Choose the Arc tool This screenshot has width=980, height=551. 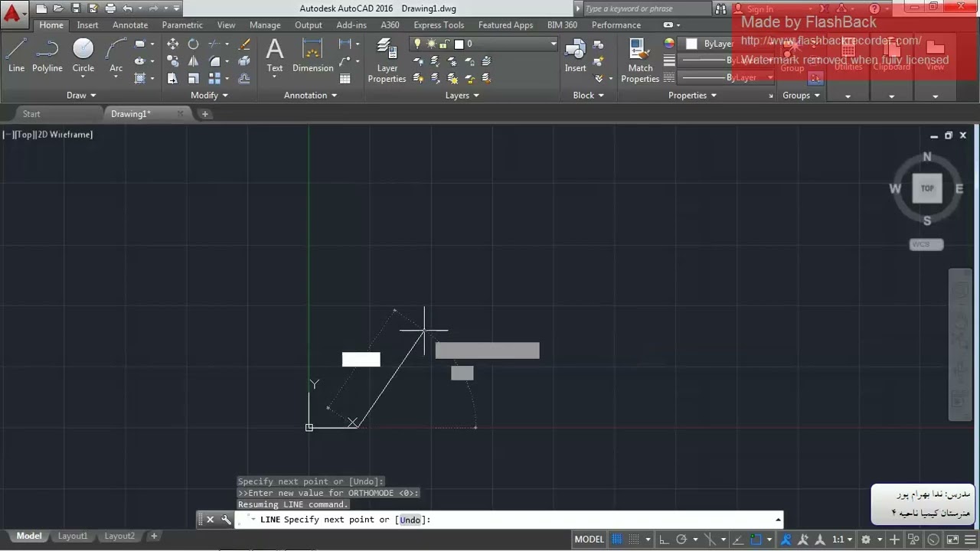[116, 55]
